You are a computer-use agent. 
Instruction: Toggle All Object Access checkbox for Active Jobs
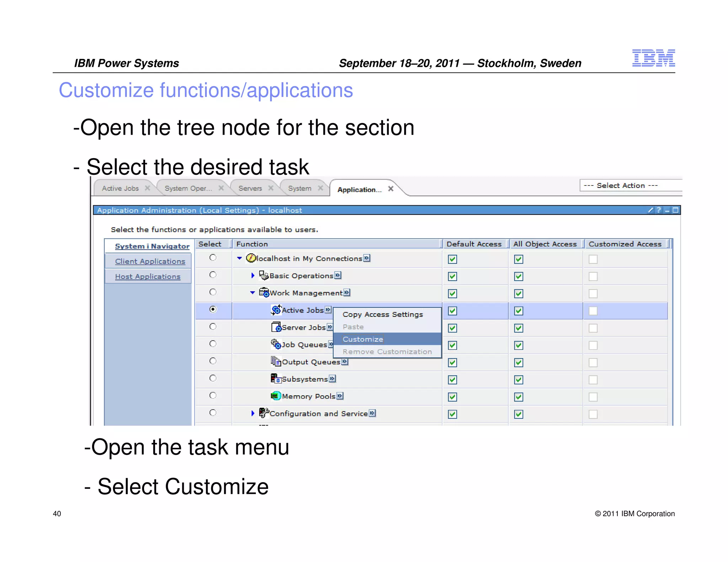tap(519, 311)
